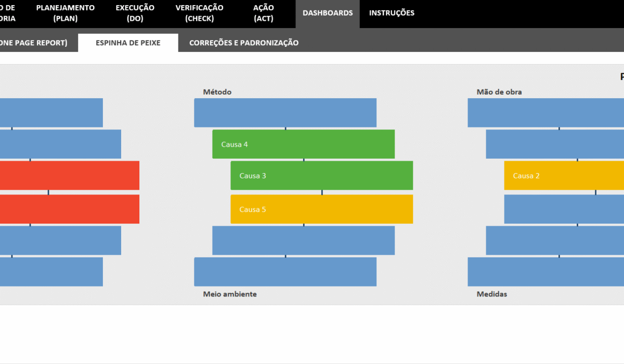Image resolution: width=624 pixels, height=364 pixels.
Task: Click the DASHBOARDS navigation tab
Action: coord(328,13)
